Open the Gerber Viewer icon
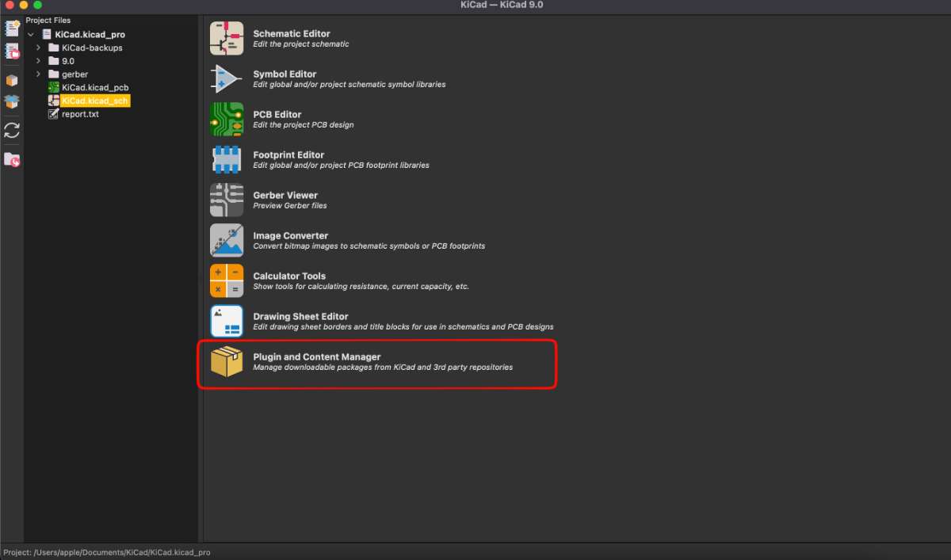The image size is (951, 560). point(227,200)
